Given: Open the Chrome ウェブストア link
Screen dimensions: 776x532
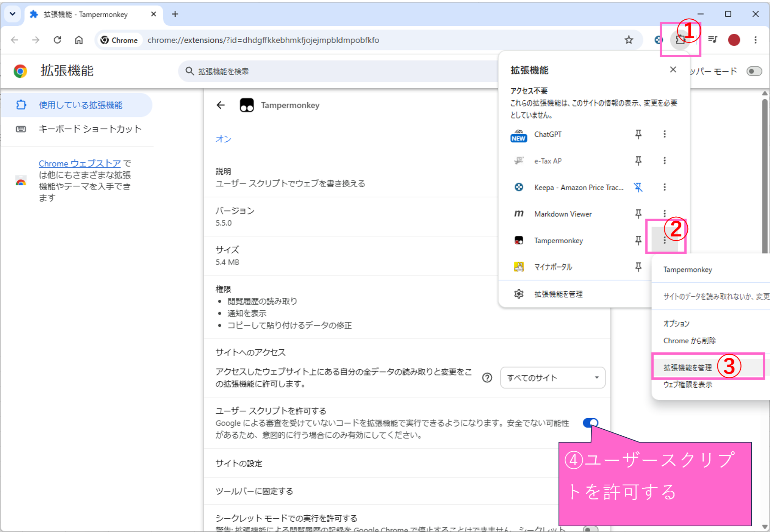Looking at the screenshot, I should click(80, 163).
